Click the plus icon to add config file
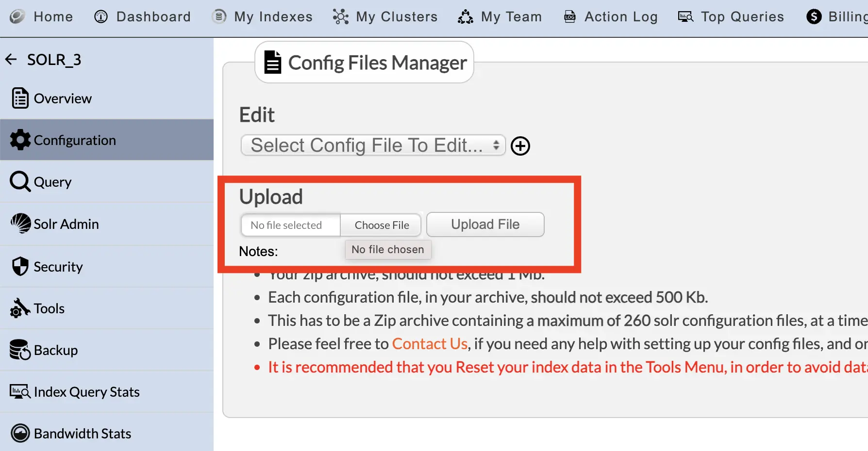This screenshot has height=451, width=868. coord(520,145)
